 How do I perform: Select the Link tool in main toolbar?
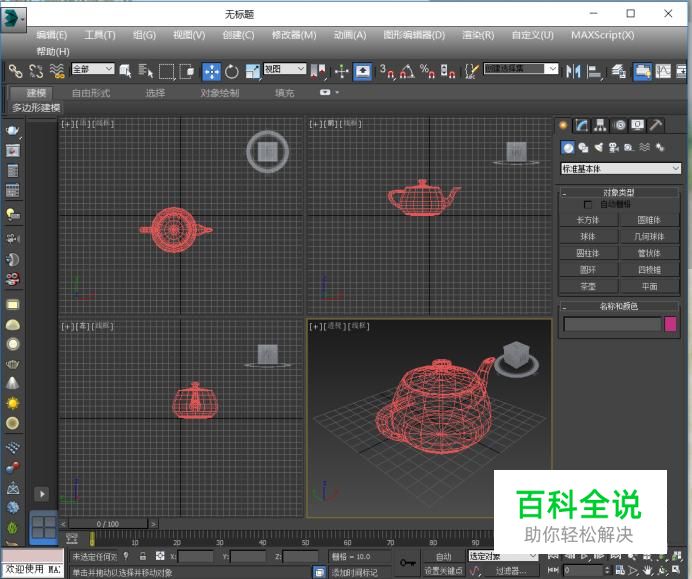coord(15,71)
